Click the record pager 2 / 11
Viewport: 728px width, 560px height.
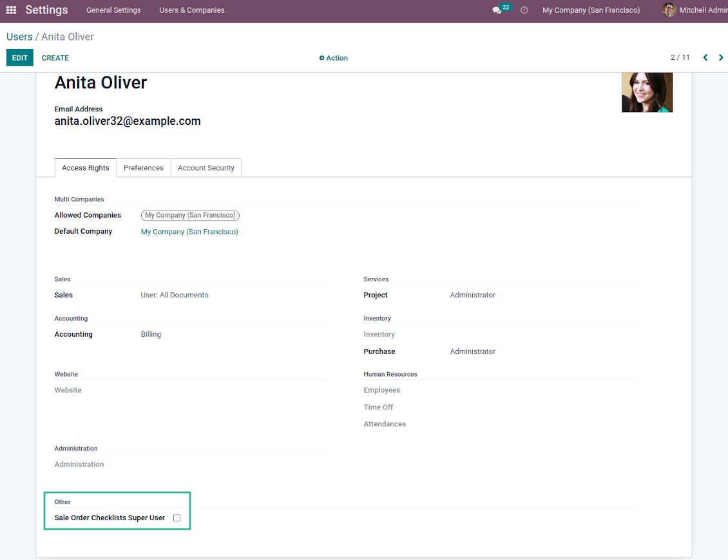pos(680,57)
